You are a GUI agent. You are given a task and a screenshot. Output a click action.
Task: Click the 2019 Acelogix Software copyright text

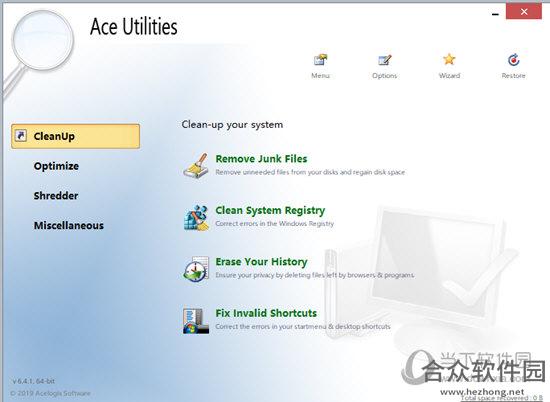coord(51,393)
